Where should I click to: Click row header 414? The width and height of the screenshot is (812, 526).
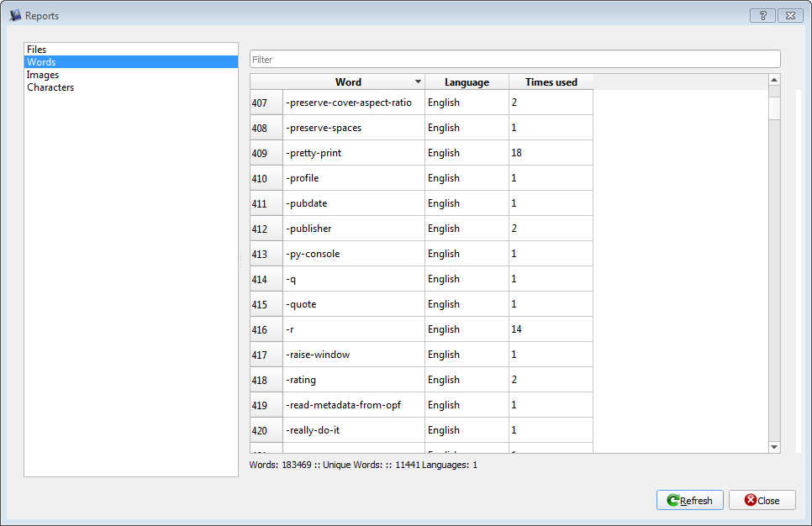coord(266,279)
